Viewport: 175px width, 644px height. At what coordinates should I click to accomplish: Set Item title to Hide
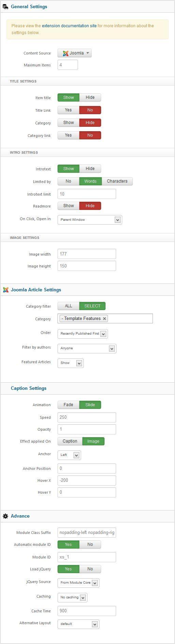click(x=90, y=97)
